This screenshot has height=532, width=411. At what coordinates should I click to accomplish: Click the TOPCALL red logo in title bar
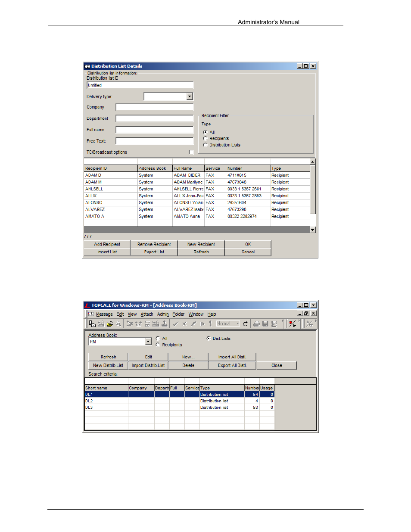pyautogui.click(x=87, y=305)
